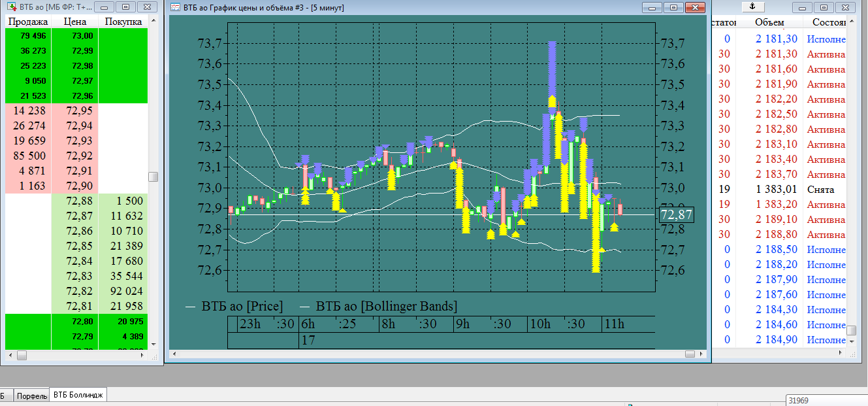Select price 72,80 in the order book
This screenshot has height=406, width=868.
coord(76,322)
